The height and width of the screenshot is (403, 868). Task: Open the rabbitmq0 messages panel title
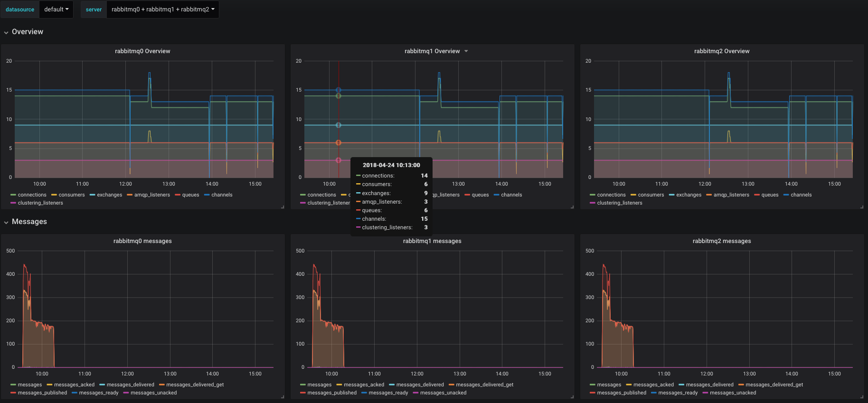pos(142,241)
